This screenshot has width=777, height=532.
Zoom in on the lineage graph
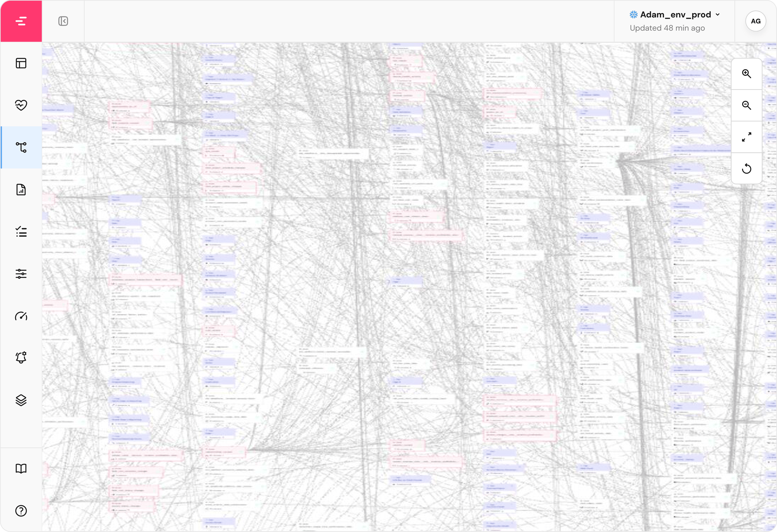[x=746, y=74]
